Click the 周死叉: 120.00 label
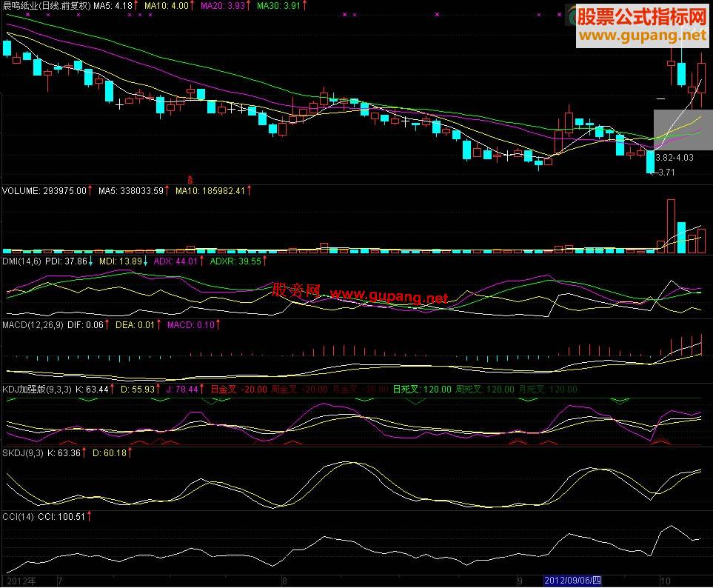Viewport: 713px width, 588px height. (485, 390)
